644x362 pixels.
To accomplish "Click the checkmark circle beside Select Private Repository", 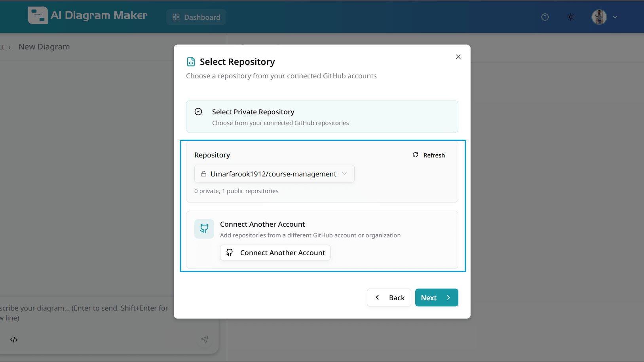I will 198,112.
